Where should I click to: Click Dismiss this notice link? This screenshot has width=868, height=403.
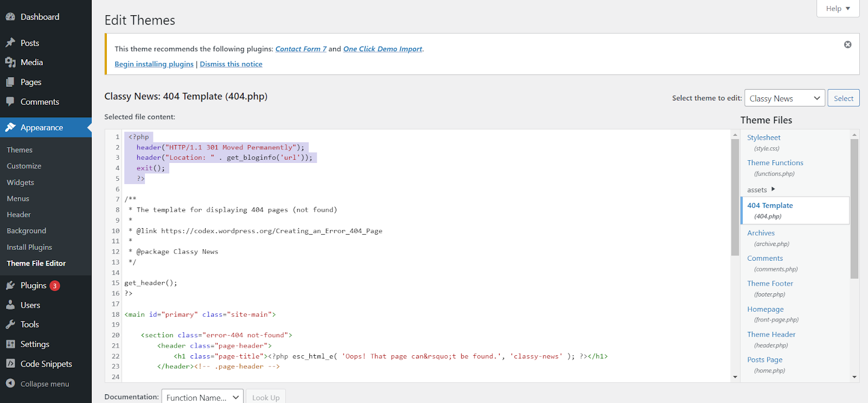(231, 64)
